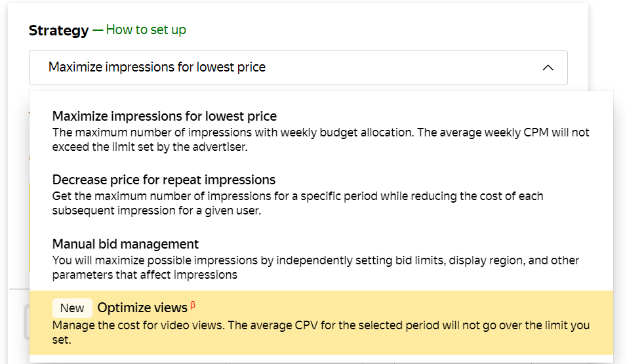Click the description starting 'Manage the cost for video views'
The image size is (625, 364).
coord(321,325)
